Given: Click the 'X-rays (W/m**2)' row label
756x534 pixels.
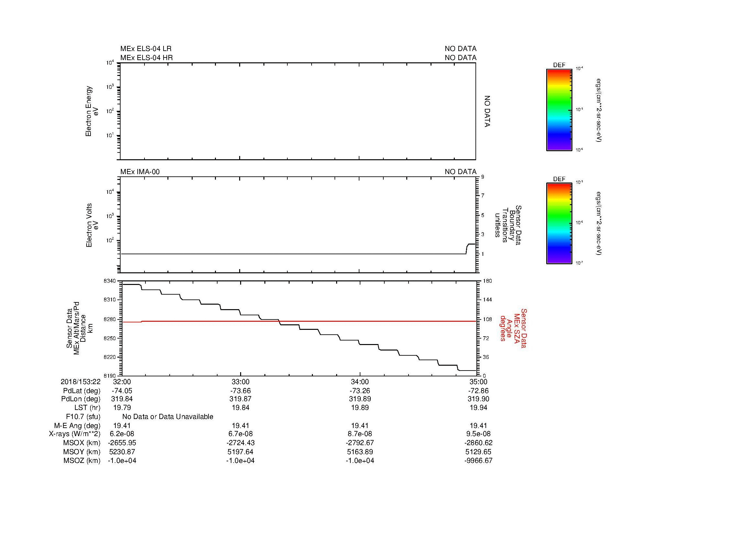Looking at the screenshot, I should coord(74,434).
